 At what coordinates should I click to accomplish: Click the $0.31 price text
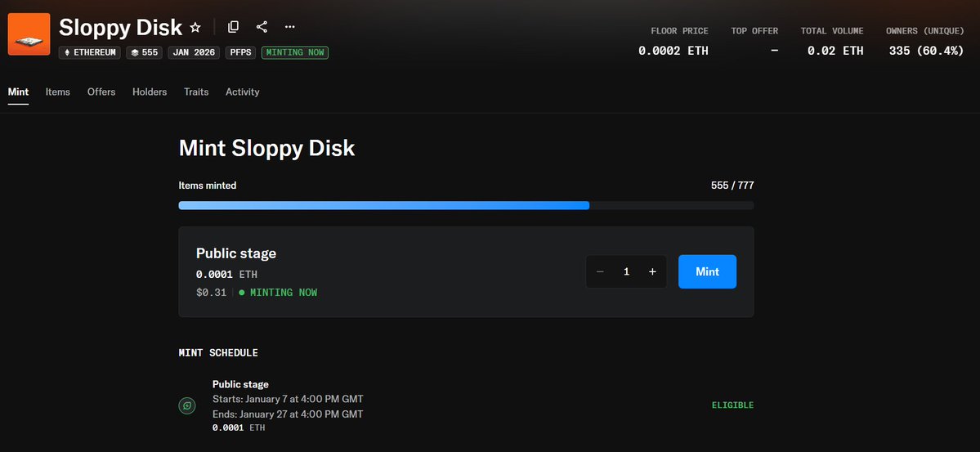[x=211, y=293]
